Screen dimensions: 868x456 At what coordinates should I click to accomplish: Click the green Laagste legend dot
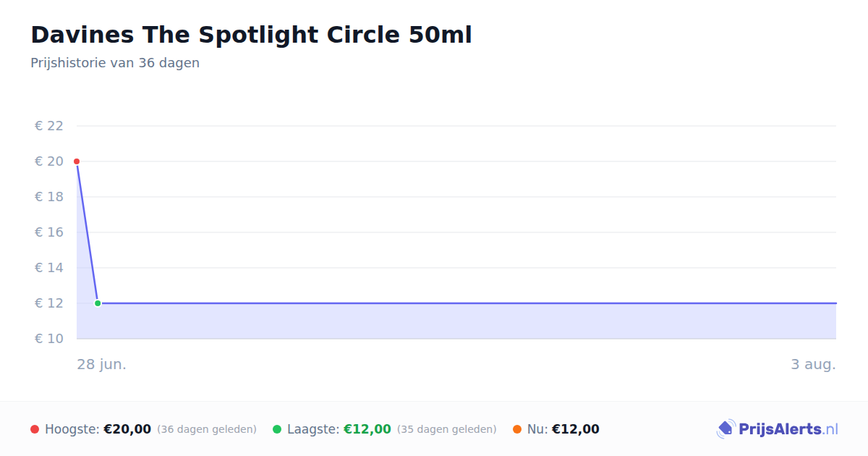coord(277,429)
